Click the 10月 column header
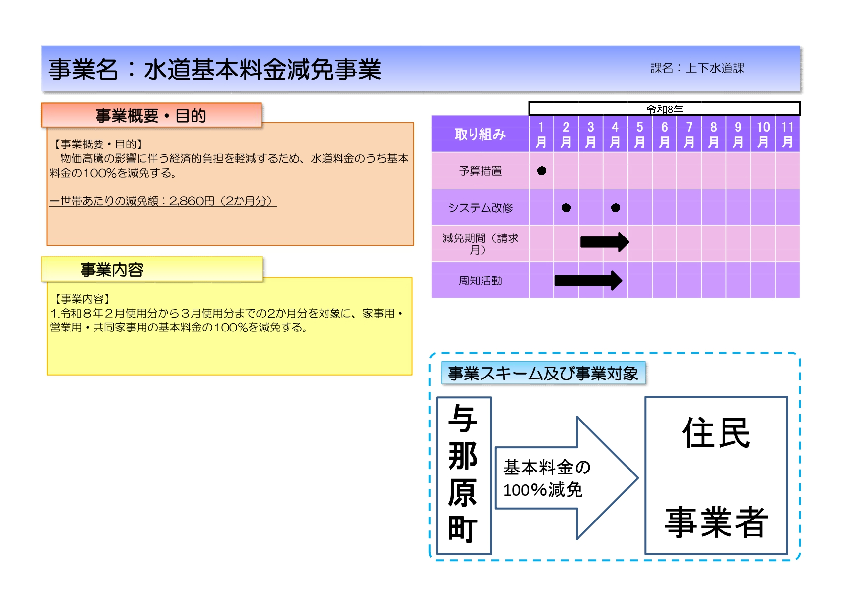This screenshot has height=614, width=868. click(763, 134)
